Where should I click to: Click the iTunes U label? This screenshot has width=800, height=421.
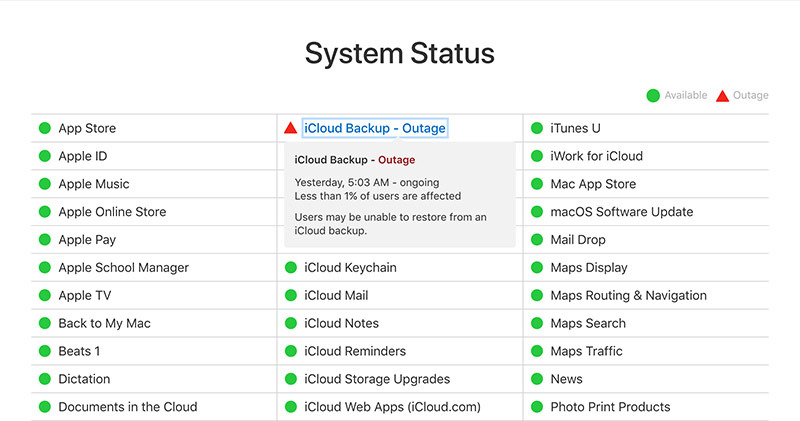click(576, 128)
